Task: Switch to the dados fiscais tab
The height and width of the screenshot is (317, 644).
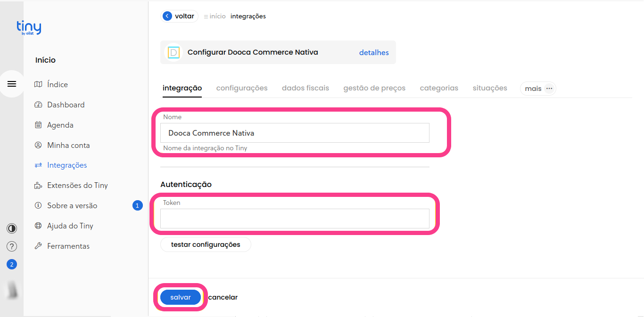Action: pyautogui.click(x=305, y=88)
